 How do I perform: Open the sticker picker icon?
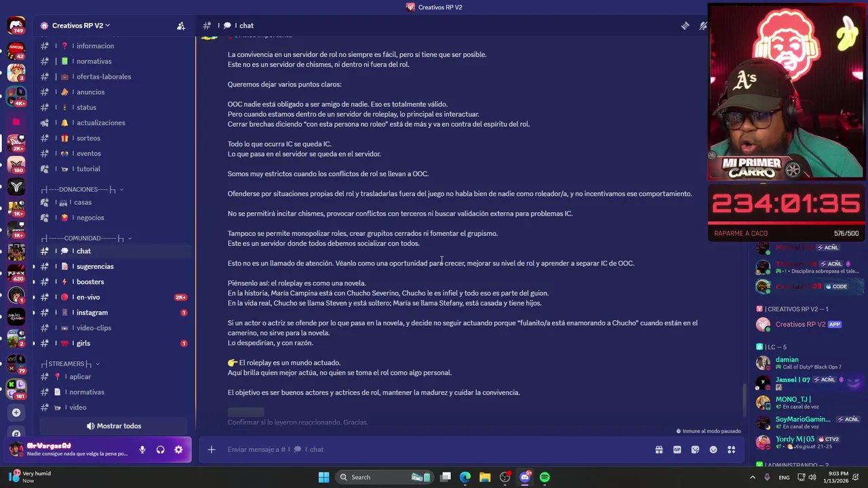click(x=695, y=449)
